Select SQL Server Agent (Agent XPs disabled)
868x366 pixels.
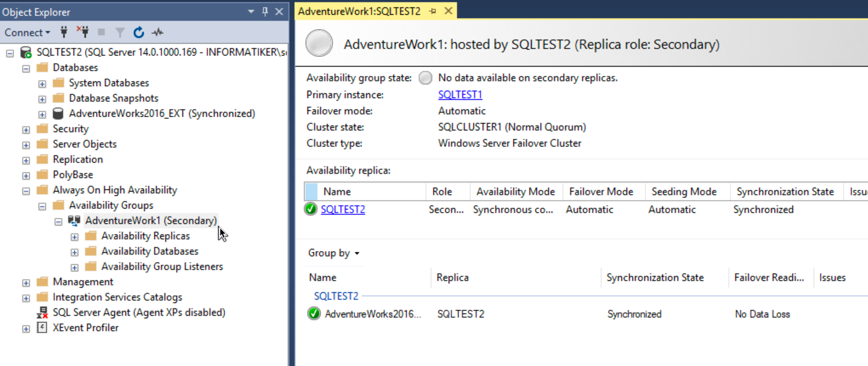[139, 313]
